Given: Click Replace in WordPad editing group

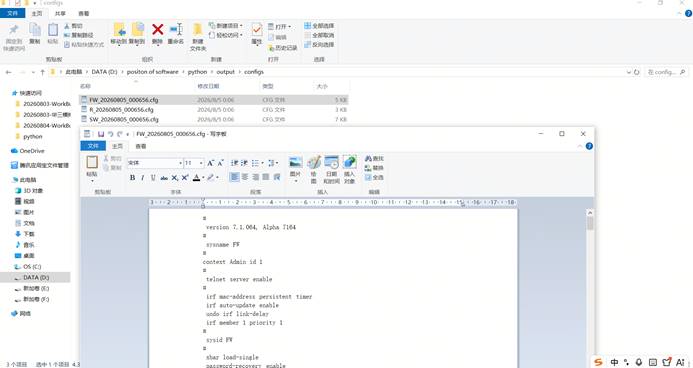Looking at the screenshot, I should point(374,168).
